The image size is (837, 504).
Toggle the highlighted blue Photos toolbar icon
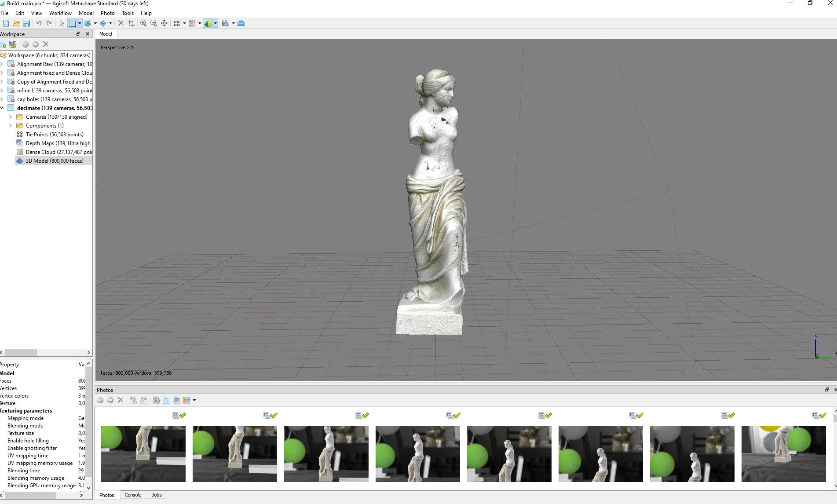click(166, 400)
